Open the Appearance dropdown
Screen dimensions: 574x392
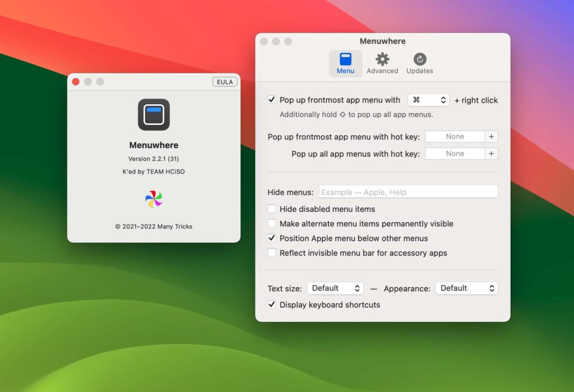(x=466, y=288)
